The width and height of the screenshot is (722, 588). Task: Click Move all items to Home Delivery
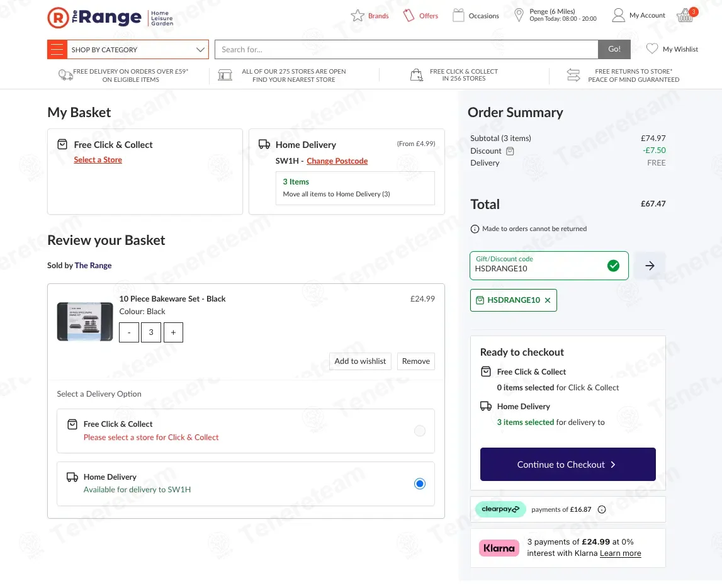(336, 194)
